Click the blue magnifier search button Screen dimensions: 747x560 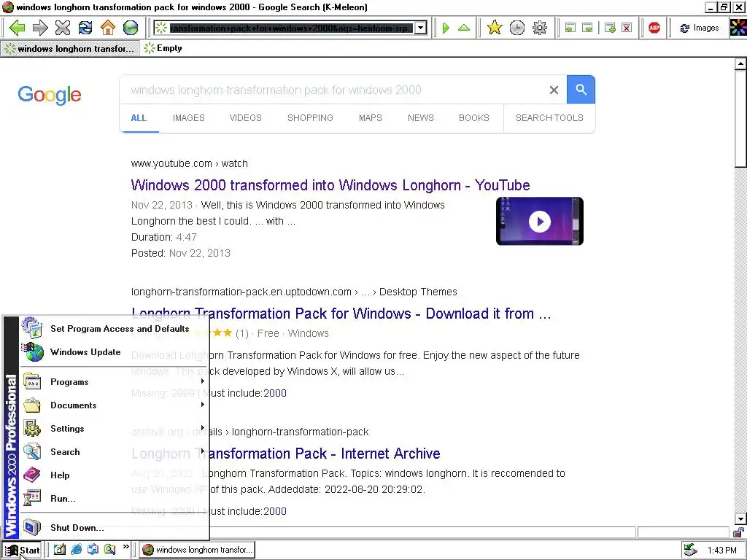(x=581, y=90)
